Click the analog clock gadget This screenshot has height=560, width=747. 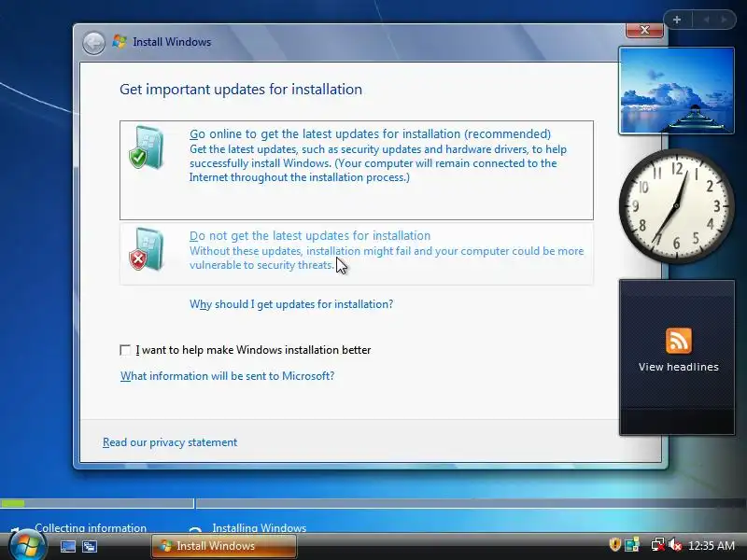point(676,205)
